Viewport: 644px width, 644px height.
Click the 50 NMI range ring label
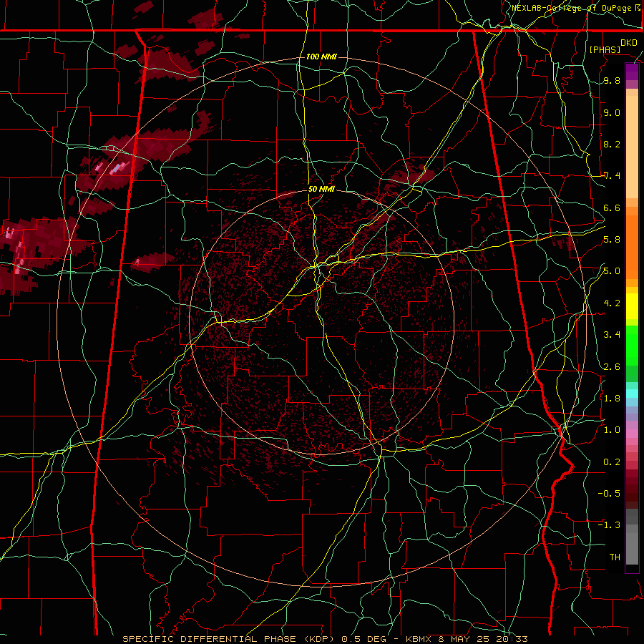click(x=321, y=189)
